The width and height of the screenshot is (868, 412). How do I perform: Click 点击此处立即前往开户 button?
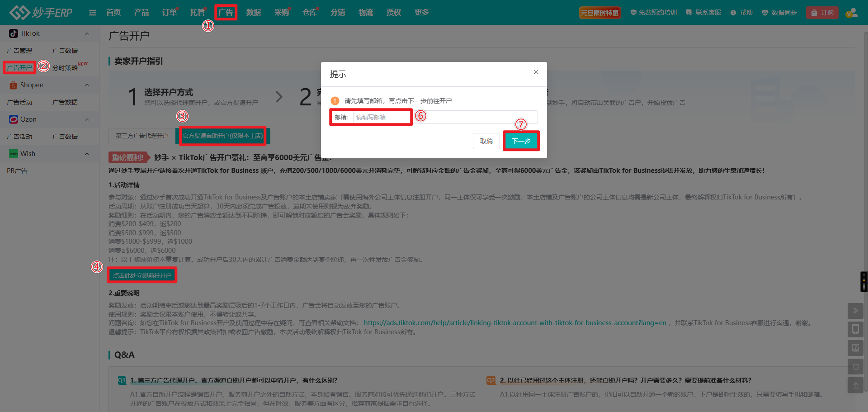coord(142,275)
